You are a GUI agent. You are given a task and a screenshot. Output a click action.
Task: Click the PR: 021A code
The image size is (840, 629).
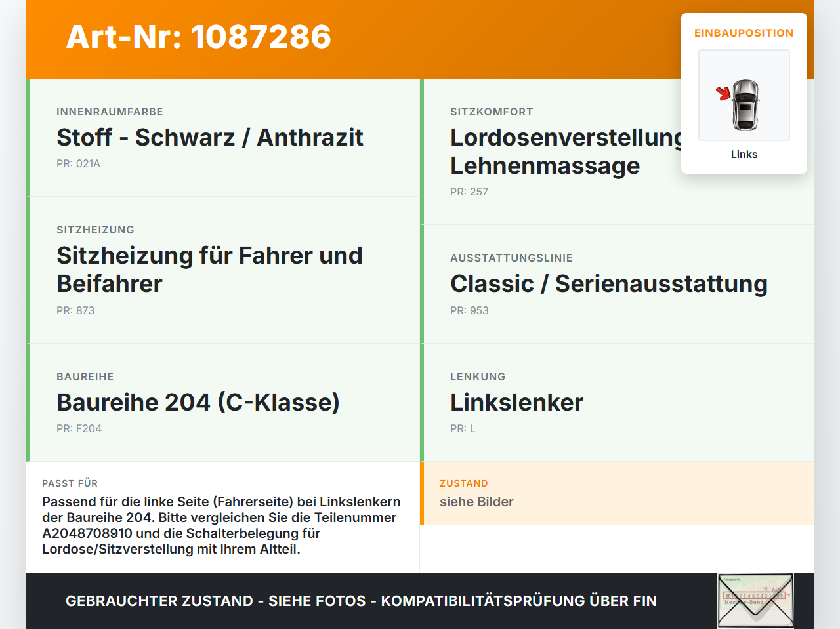[78, 163]
